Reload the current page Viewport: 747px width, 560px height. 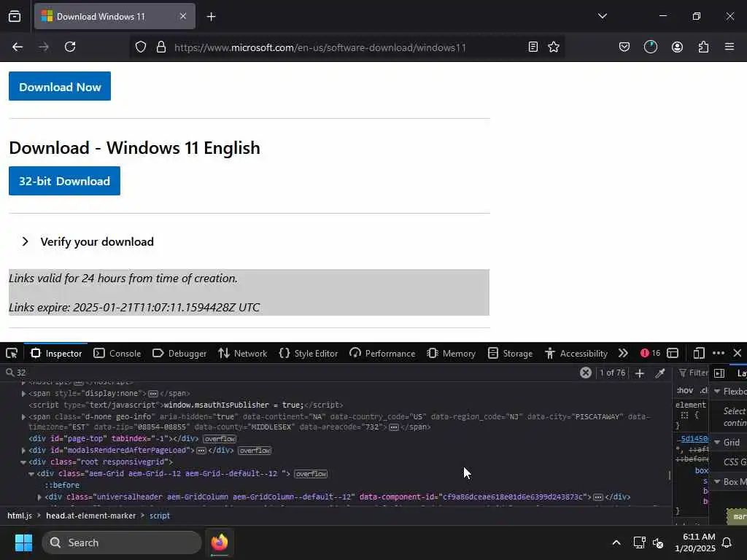(70, 47)
